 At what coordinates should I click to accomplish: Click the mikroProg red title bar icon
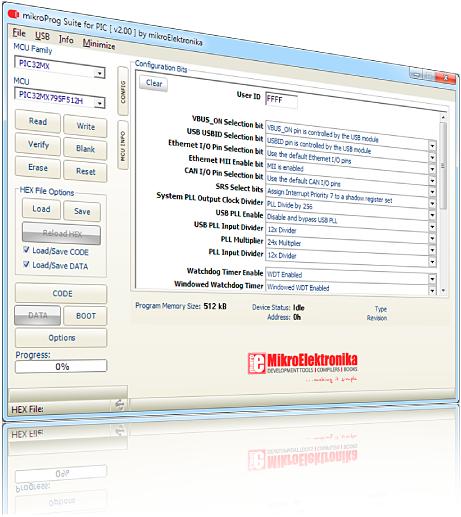[13, 14]
